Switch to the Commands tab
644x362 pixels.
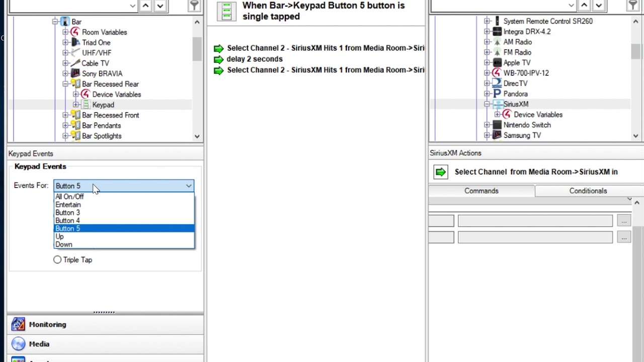click(481, 191)
